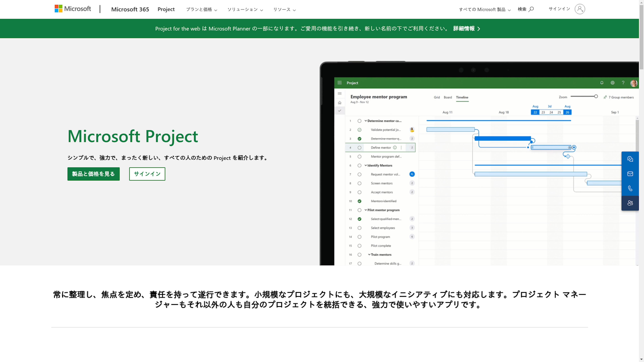Click 検索 search in header

point(525,9)
